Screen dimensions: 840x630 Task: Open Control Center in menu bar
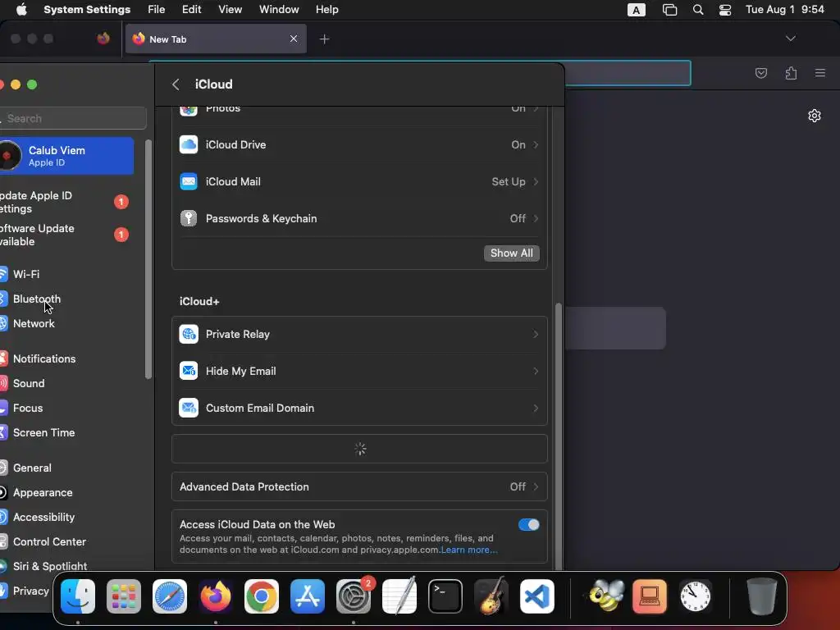[x=725, y=10]
